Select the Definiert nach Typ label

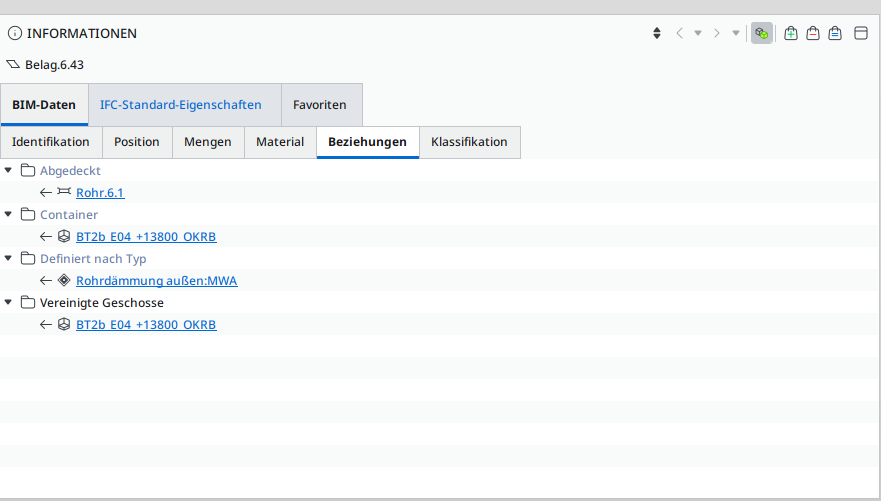93,259
